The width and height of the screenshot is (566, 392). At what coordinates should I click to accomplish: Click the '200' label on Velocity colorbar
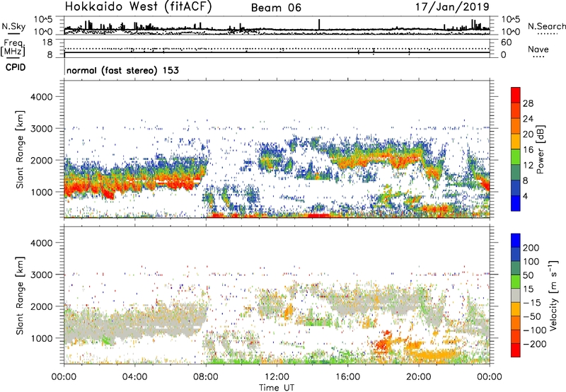pos(531,248)
